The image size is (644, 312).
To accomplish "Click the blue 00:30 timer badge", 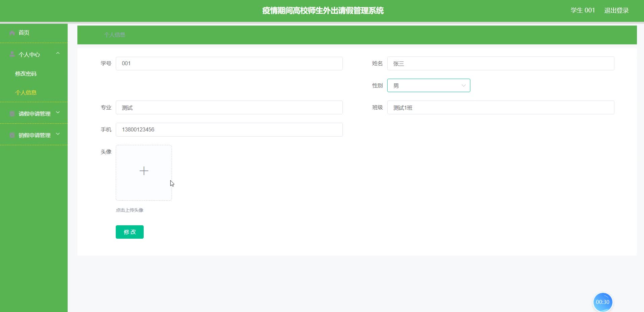I will point(603,302).
